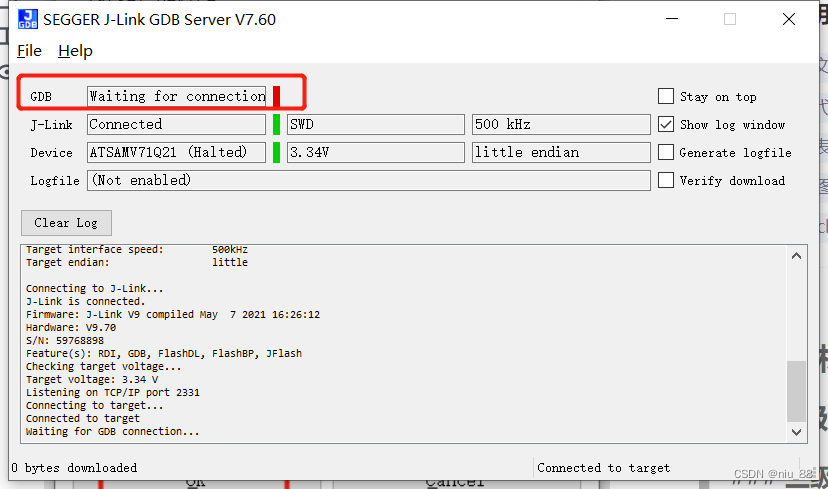Image resolution: width=828 pixels, height=489 pixels.
Task: Click the 500 kHz speed field
Action: 561,124
